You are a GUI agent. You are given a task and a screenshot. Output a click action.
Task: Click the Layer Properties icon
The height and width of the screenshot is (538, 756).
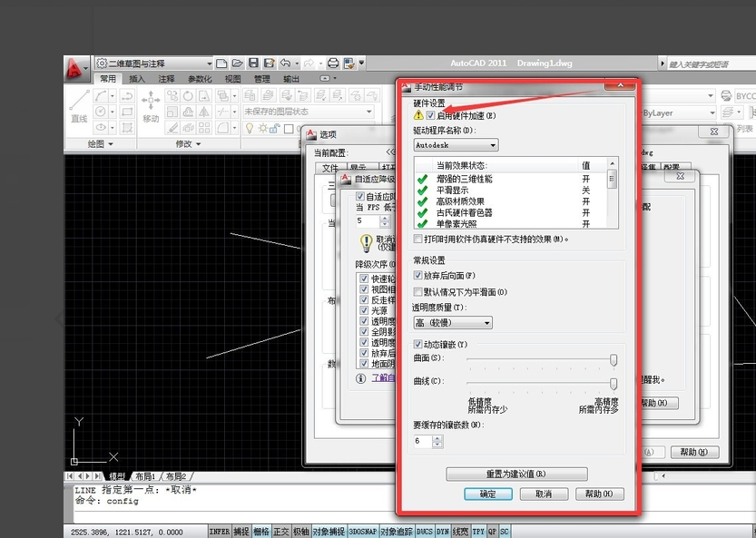tap(250, 95)
